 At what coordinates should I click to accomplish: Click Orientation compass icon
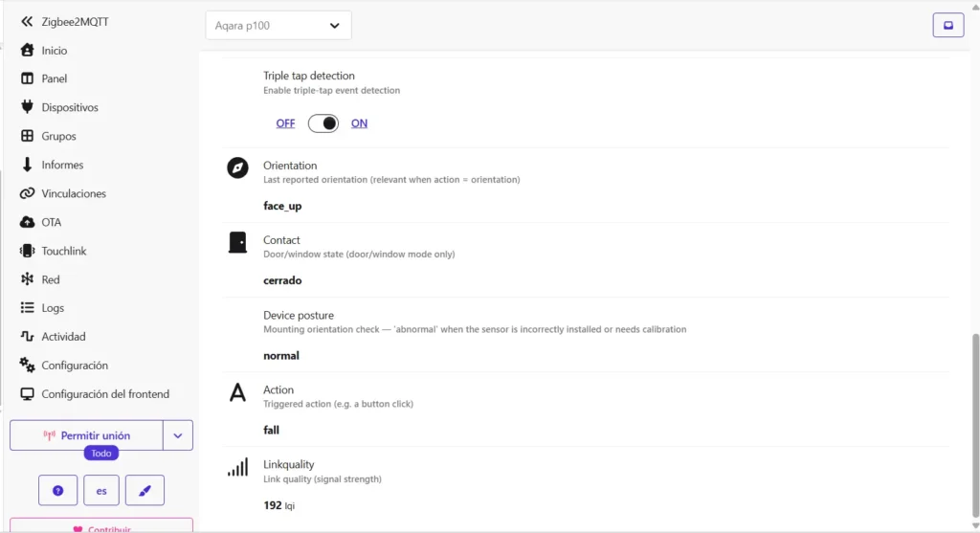tap(237, 167)
